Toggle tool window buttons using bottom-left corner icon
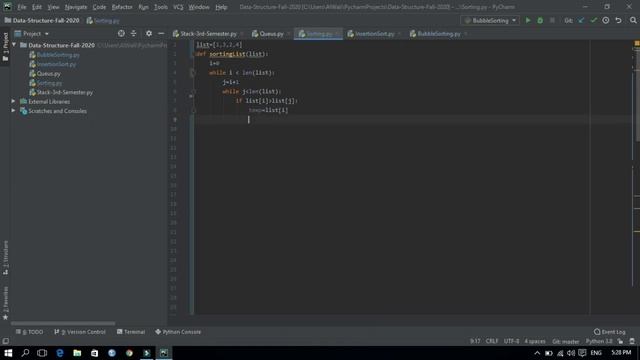Image resolution: width=640 pixels, height=360 pixels. (5, 341)
